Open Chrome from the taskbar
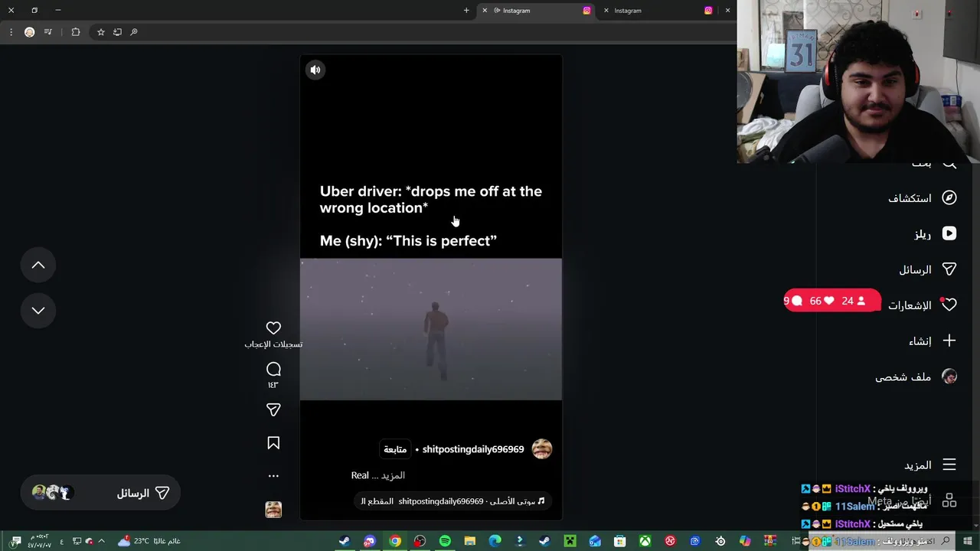This screenshot has width=980, height=551. pyautogui.click(x=395, y=541)
